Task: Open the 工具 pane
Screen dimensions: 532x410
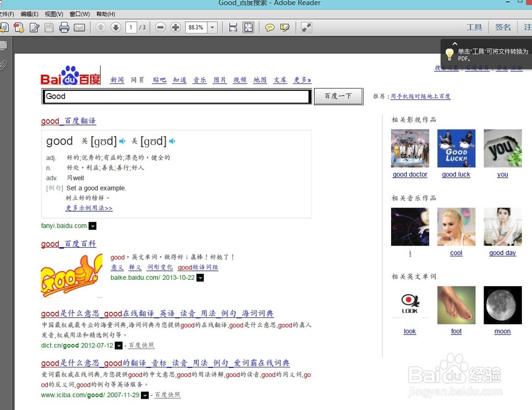Action: coord(474,27)
